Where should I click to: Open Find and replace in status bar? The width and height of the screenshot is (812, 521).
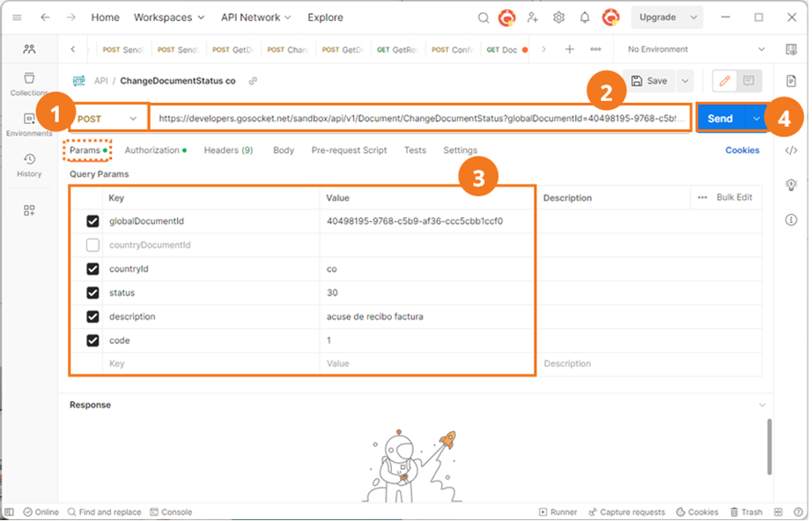[104, 512]
